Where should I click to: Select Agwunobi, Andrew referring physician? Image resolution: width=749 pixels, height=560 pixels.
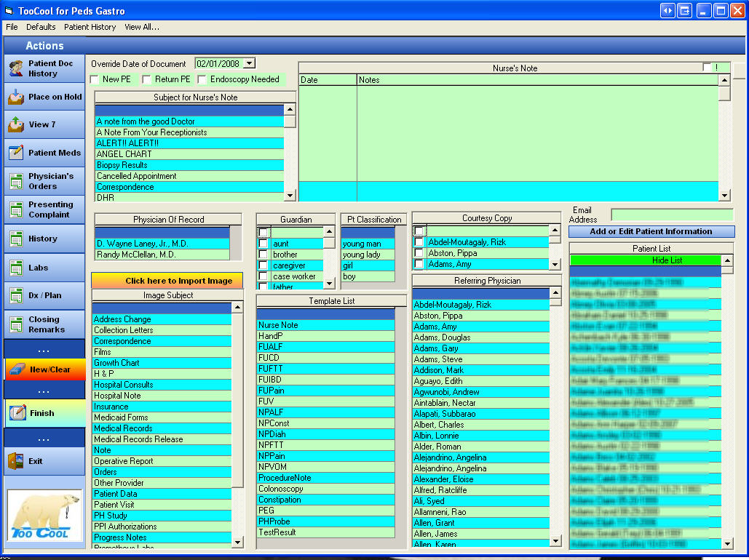[481, 392]
